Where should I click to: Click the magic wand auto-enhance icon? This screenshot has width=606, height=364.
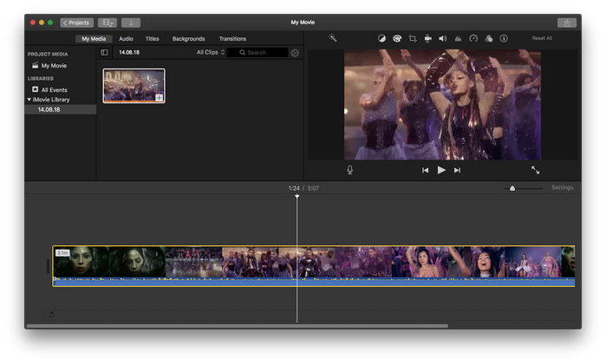point(332,38)
